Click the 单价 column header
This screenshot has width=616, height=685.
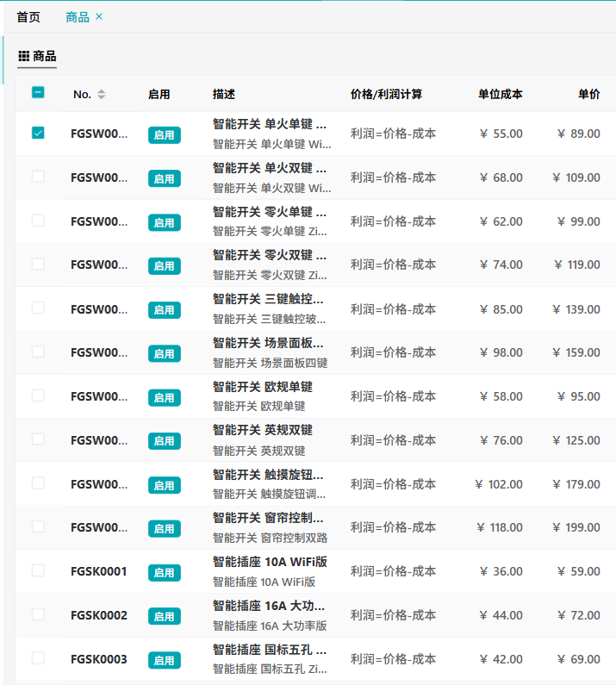(589, 94)
